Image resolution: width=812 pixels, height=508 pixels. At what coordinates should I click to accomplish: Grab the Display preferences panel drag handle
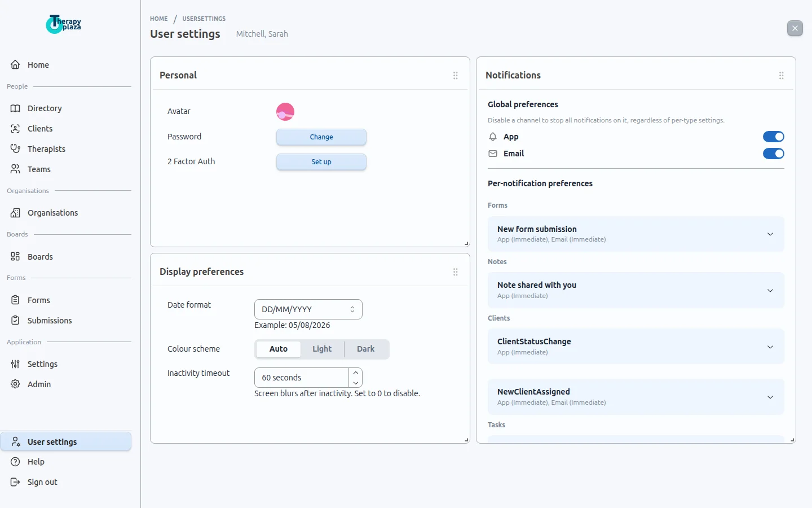tap(456, 272)
